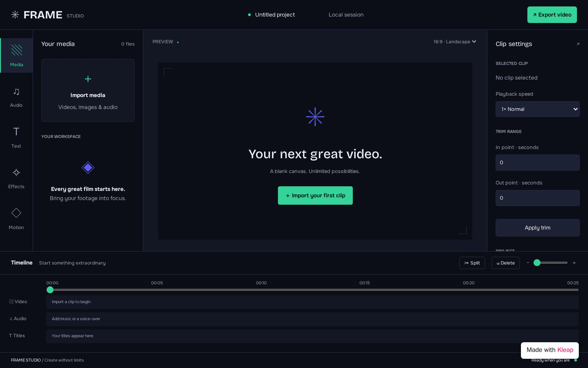Open the Media panel in the sidebar
This screenshot has height=368, width=588.
click(17, 55)
